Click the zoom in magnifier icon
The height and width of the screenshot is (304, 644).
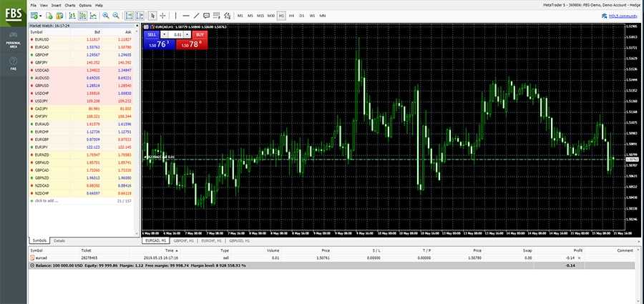[106, 15]
